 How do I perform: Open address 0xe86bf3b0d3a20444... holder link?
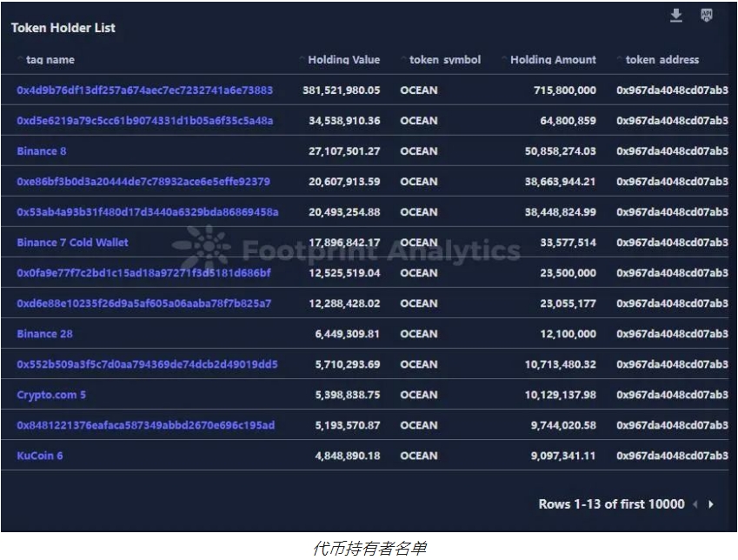(x=143, y=182)
